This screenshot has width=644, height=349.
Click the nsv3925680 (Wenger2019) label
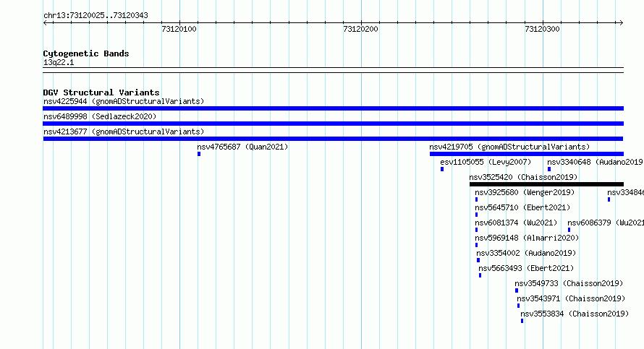pos(525,192)
